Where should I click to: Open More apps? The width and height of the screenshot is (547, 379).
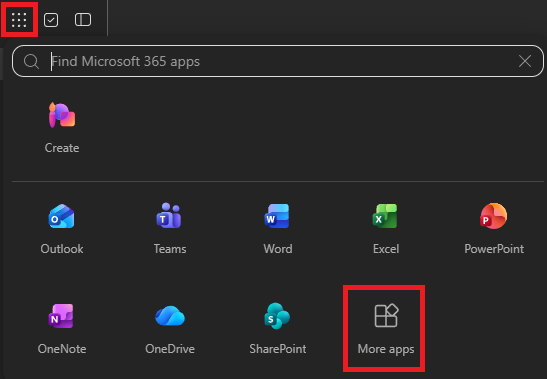pos(386,329)
